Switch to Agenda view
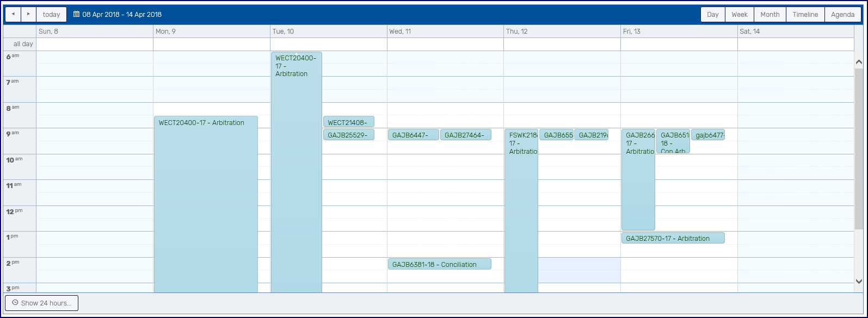The height and width of the screenshot is (318, 868). pos(843,15)
